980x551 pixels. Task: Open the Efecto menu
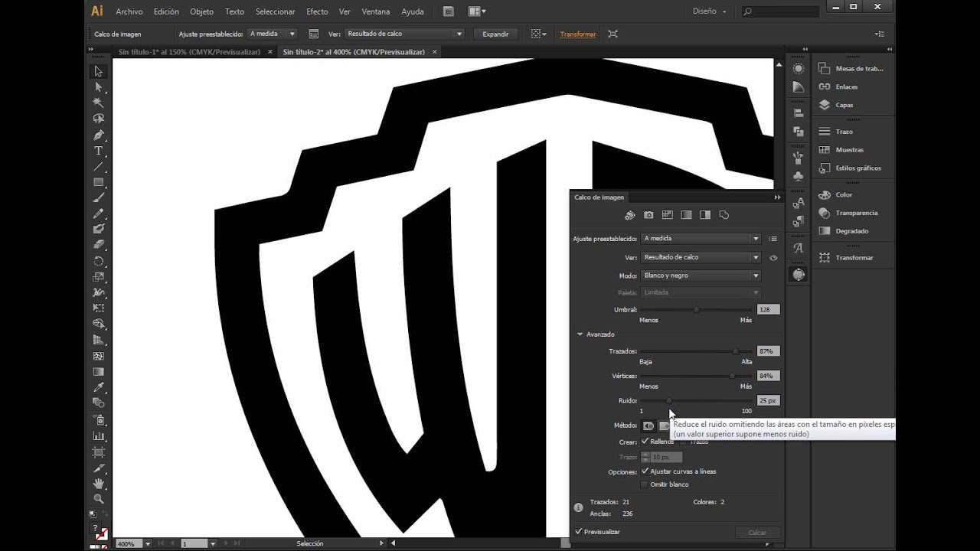[317, 11]
